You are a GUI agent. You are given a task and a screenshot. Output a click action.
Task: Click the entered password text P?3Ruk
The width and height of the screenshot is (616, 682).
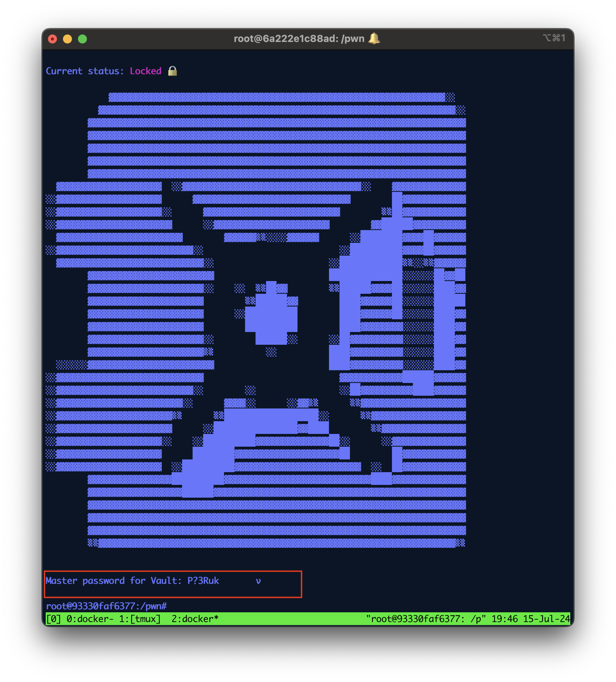[203, 581]
